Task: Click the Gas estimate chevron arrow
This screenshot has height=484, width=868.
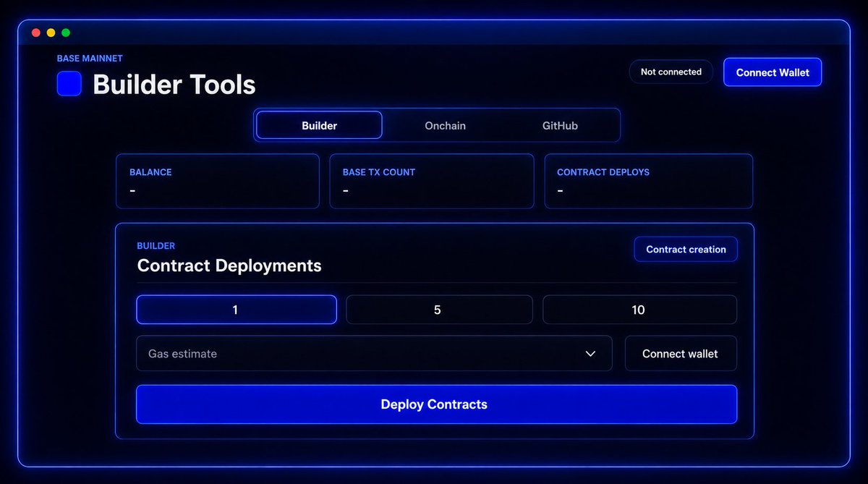Action: point(590,354)
